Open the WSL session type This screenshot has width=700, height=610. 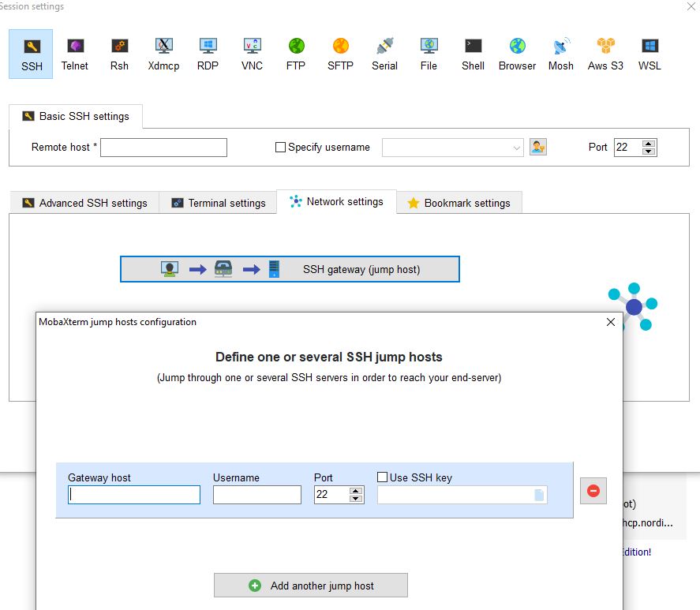coord(649,54)
